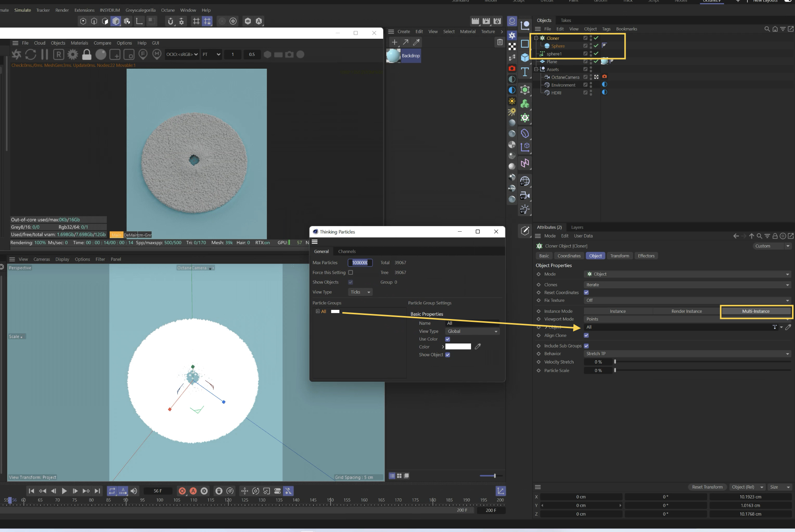Select Render Instance mode button
The image size is (795, 532).
(686, 311)
